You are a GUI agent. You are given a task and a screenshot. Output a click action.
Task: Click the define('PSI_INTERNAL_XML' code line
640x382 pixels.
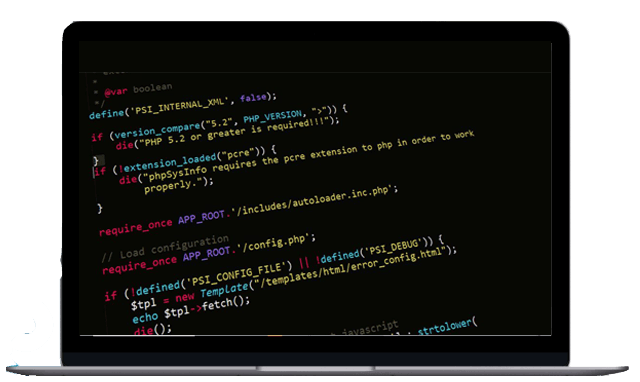click(183, 105)
